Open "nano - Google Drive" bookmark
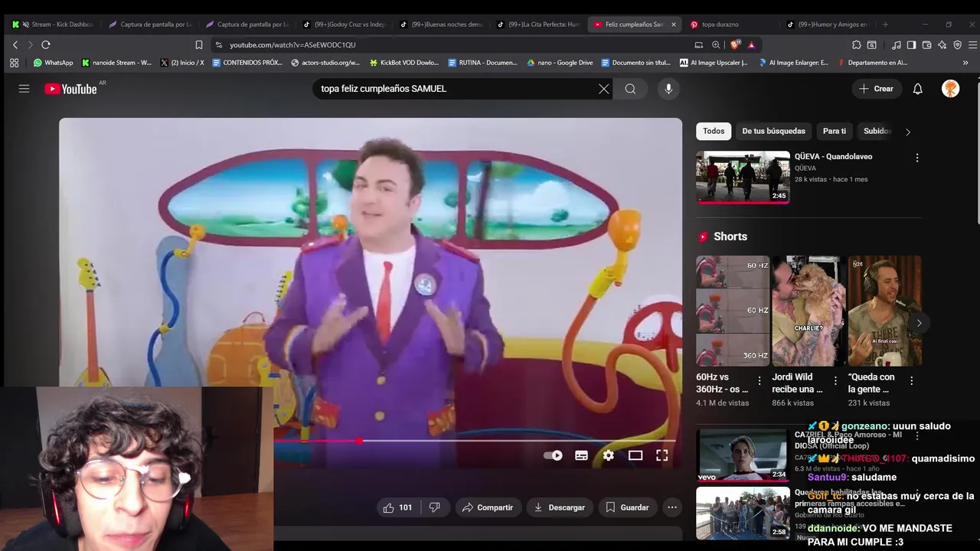 point(560,63)
